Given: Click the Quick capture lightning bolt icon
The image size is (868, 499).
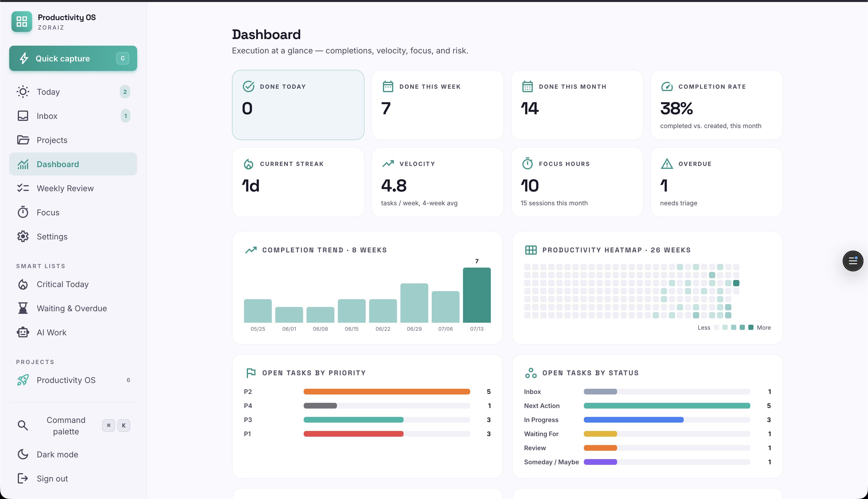Looking at the screenshot, I should tap(24, 59).
